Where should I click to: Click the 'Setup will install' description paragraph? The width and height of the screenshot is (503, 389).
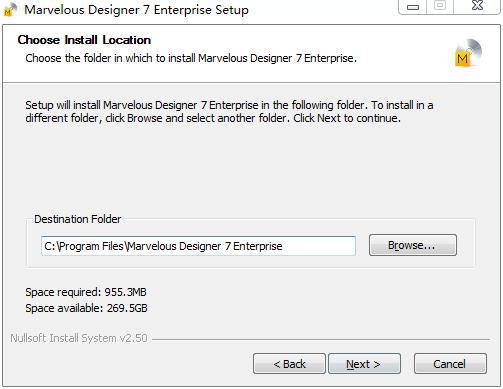pyautogui.click(x=229, y=111)
